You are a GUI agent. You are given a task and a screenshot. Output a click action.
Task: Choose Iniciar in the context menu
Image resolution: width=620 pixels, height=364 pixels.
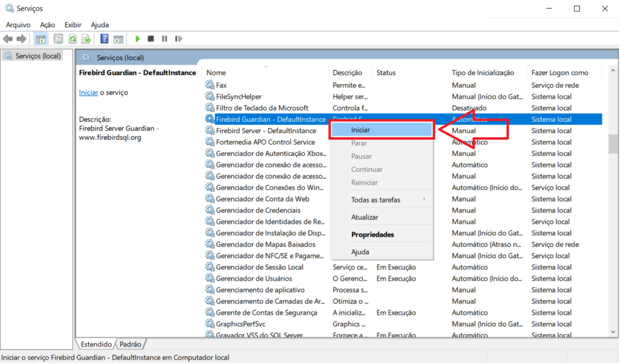[x=360, y=130]
